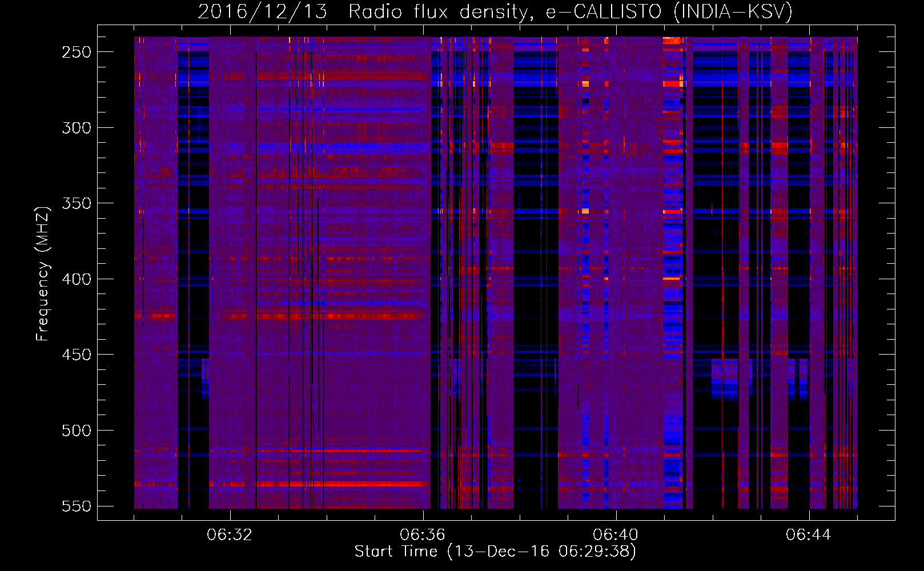The image size is (924, 571).
Task: Click the 'Start Time (13-Dec-16 06:29:38)' label
Action: pos(495,552)
